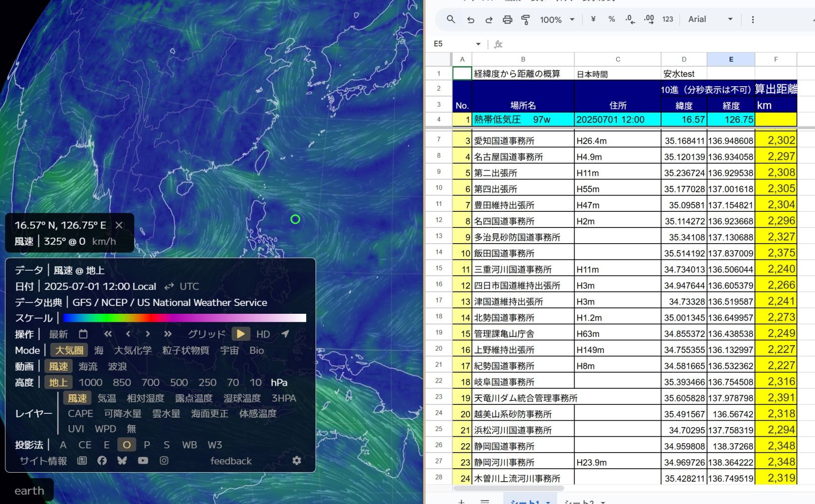Choose the 気温 temperature layer
The image size is (815, 504).
106,398
